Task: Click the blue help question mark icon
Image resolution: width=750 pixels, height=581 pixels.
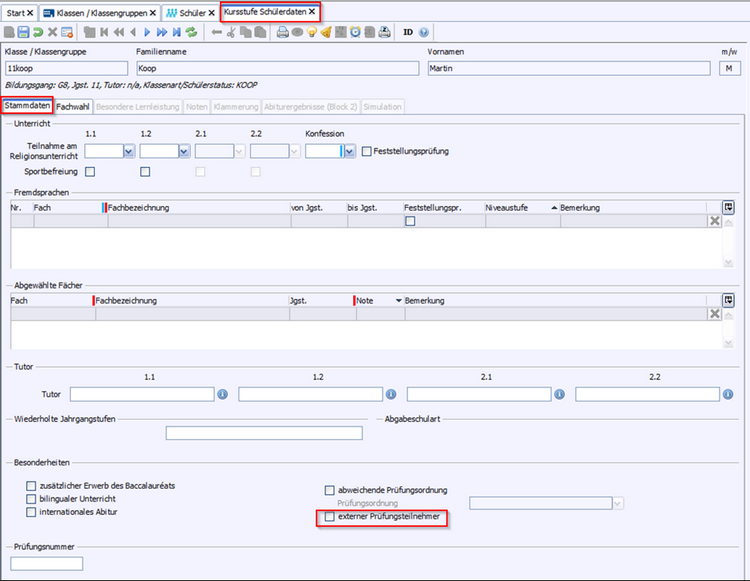Action: (x=424, y=32)
